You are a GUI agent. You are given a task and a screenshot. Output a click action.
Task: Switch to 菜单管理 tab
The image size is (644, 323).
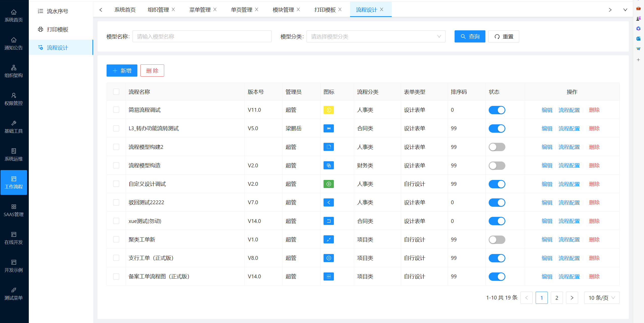[200, 10]
